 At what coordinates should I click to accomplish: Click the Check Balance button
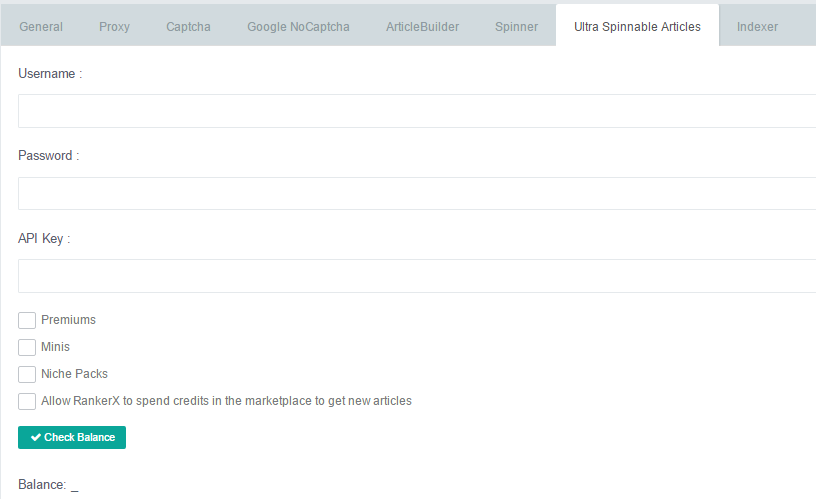[72, 437]
